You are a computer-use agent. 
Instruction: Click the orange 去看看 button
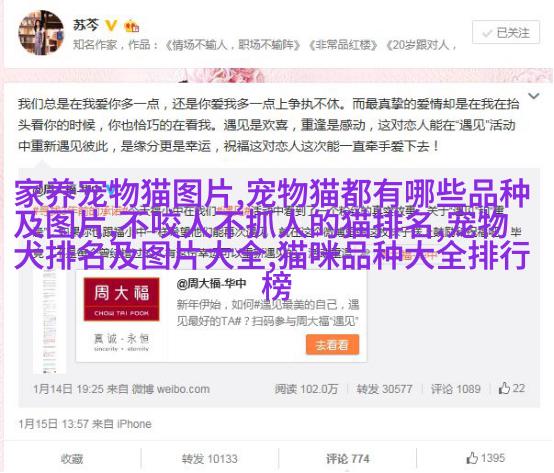coord(332,345)
